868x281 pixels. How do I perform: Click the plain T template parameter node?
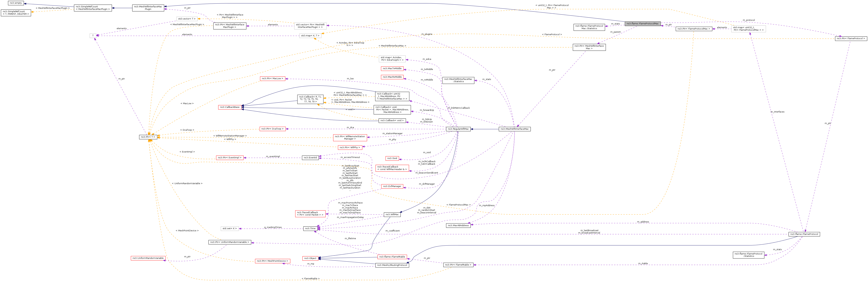(93, 36)
